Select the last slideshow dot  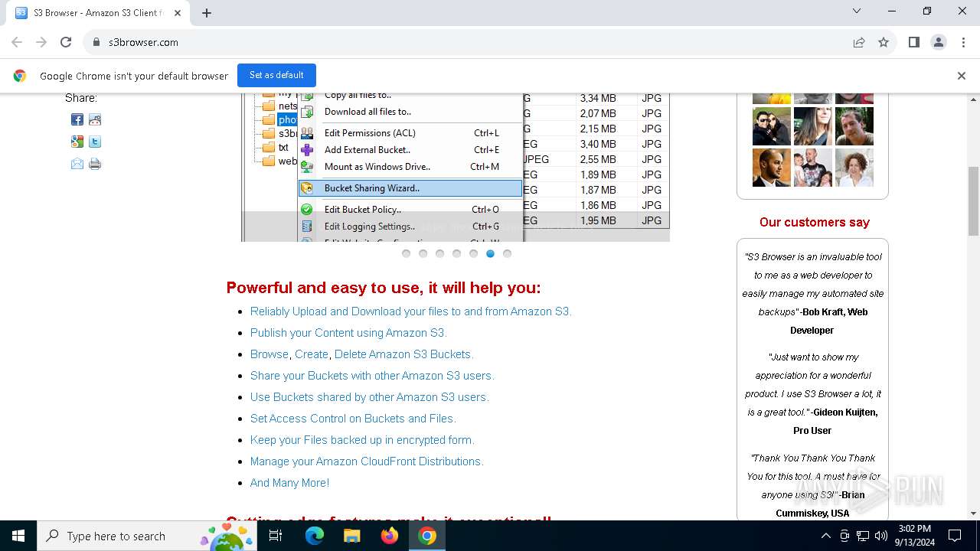[507, 253]
